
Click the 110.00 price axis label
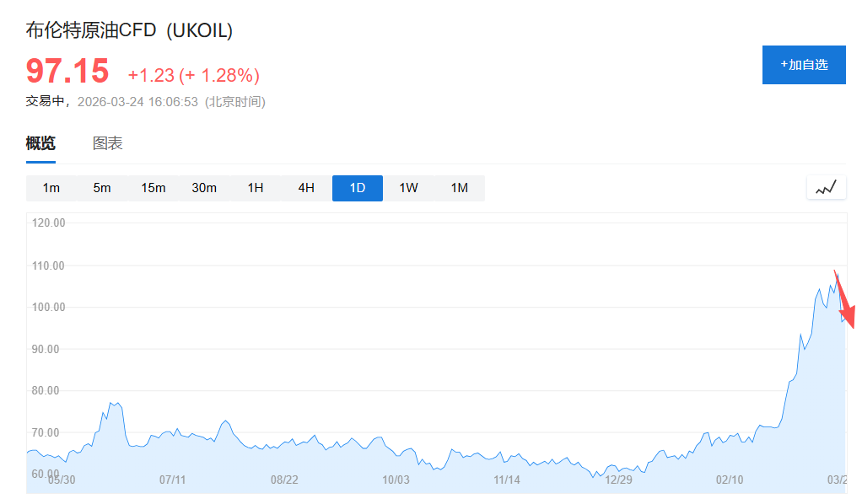click(48, 265)
